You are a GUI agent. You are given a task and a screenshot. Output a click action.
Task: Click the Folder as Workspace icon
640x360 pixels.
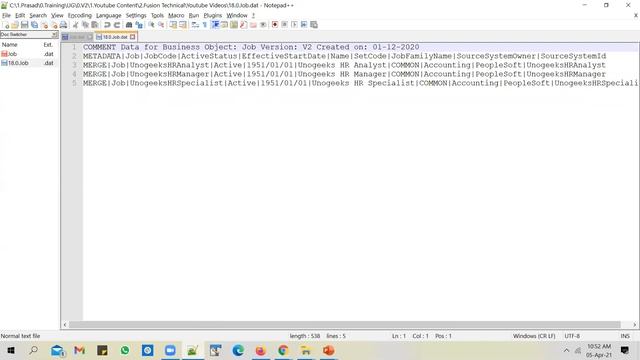[x=253, y=25]
